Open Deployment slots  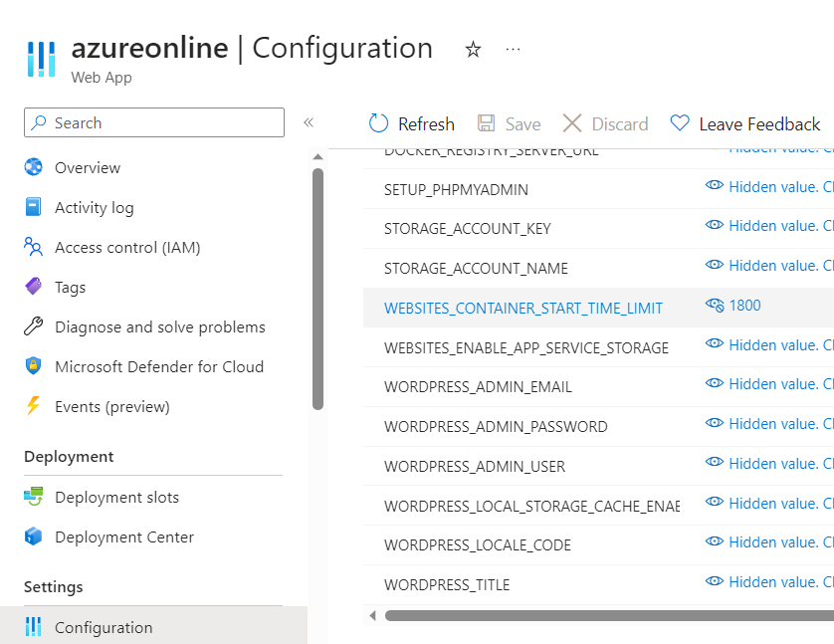click(x=117, y=498)
